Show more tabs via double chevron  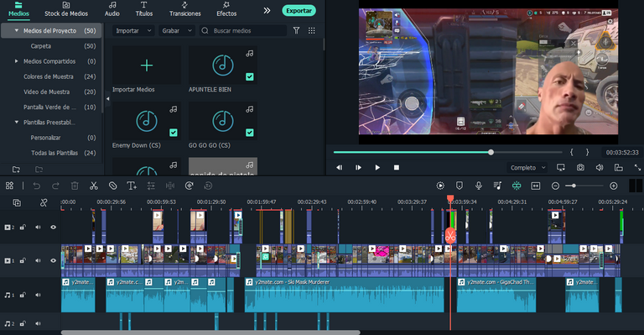267,10
